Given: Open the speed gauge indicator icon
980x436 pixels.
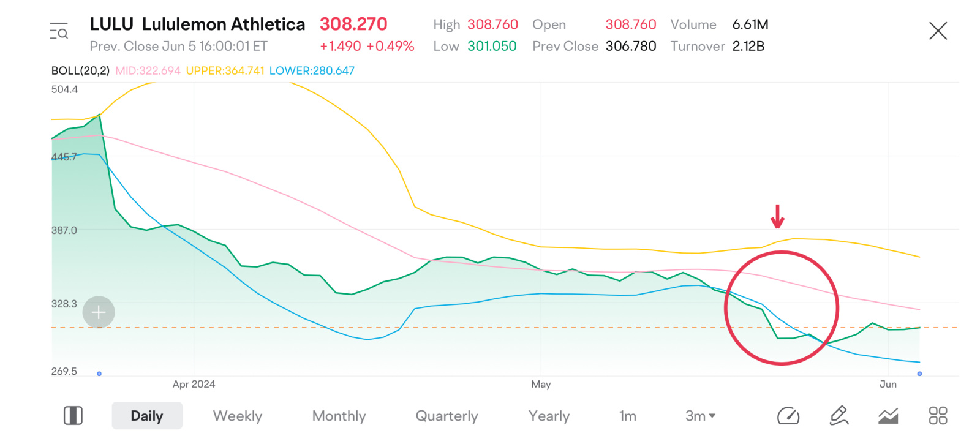Looking at the screenshot, I should [788, 416].
